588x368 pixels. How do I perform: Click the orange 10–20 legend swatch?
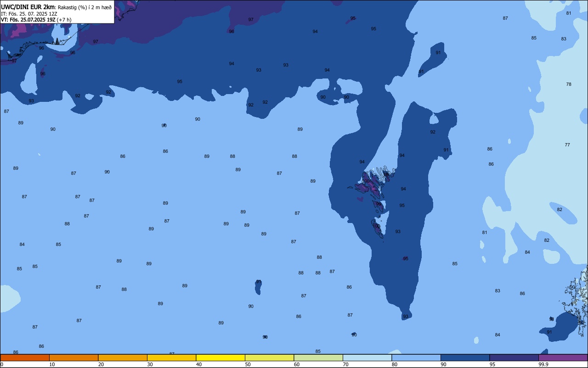tap(73, 357)
